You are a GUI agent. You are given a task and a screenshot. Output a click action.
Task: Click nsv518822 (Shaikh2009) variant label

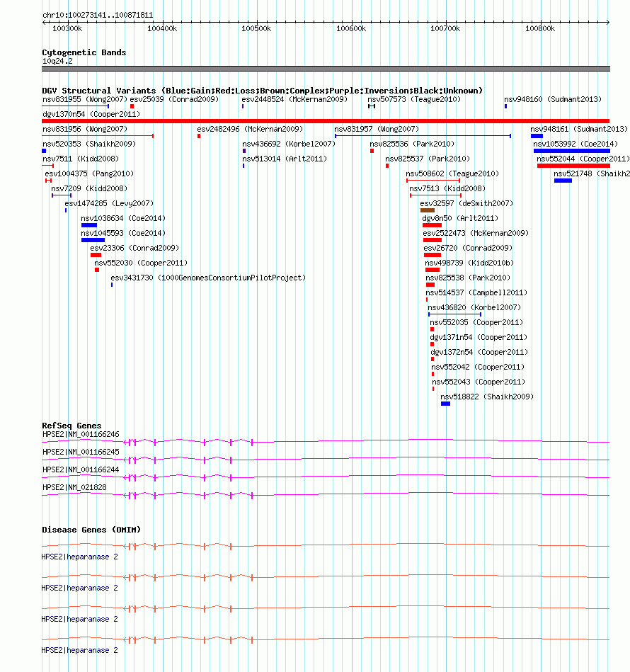click(488, 397)
